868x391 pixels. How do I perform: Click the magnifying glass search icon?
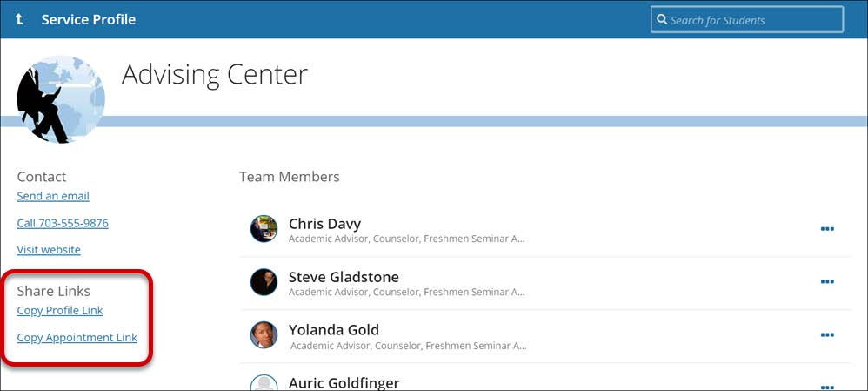pyautogui.click(x=662, y=19)
